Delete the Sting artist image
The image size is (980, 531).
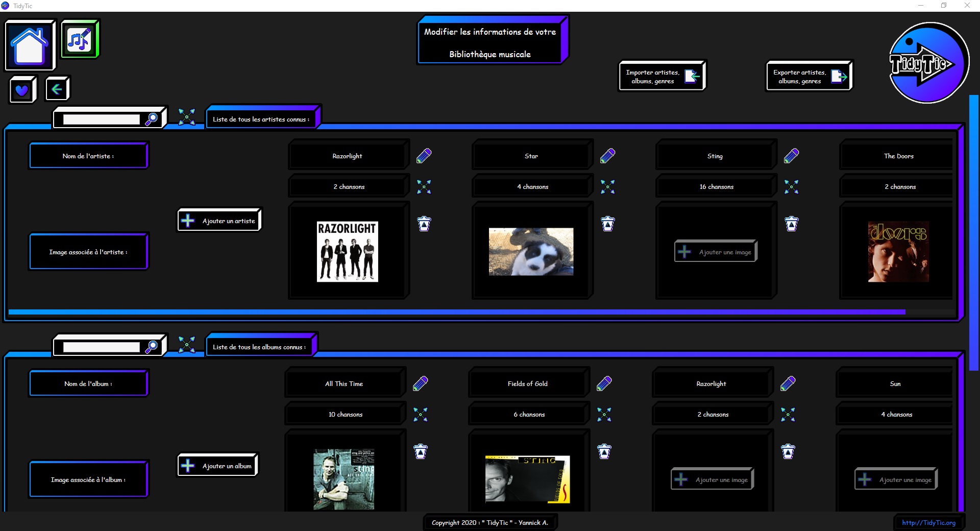792,224
